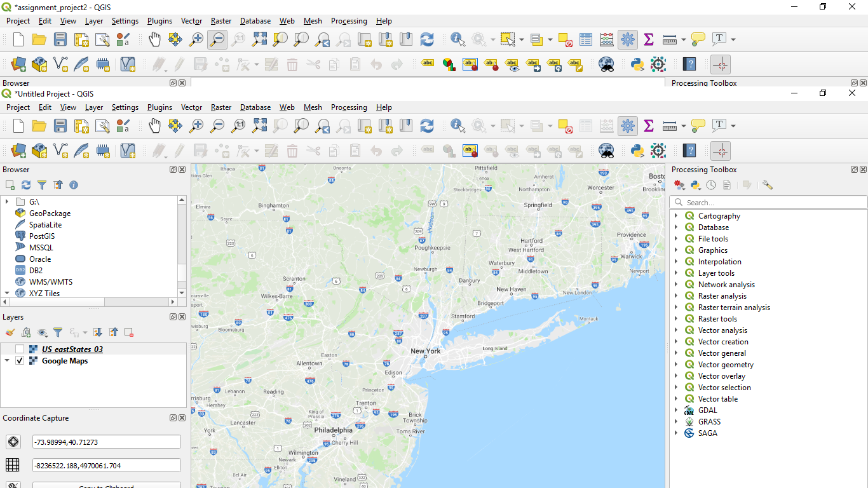The width and height of the screenshot is (868, 488).
Task: Open Data Source Manager in Untitled Project window
Action: tap(18, 151)
